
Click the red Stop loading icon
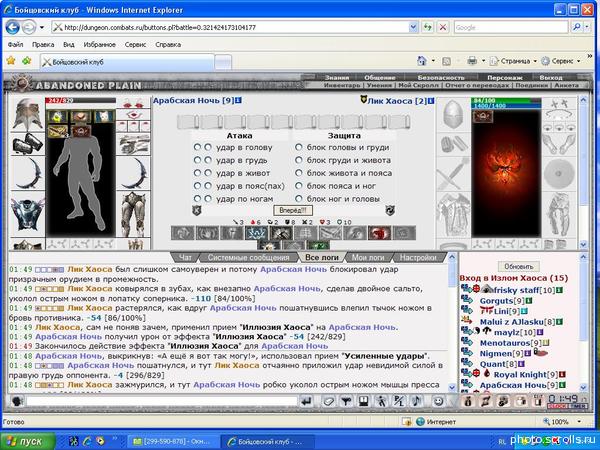443,27
